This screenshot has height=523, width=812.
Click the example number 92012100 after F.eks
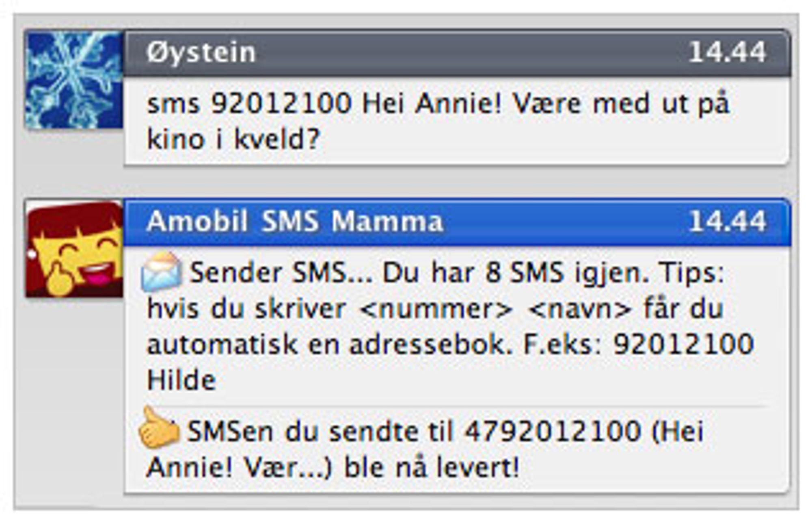(683, 344)
